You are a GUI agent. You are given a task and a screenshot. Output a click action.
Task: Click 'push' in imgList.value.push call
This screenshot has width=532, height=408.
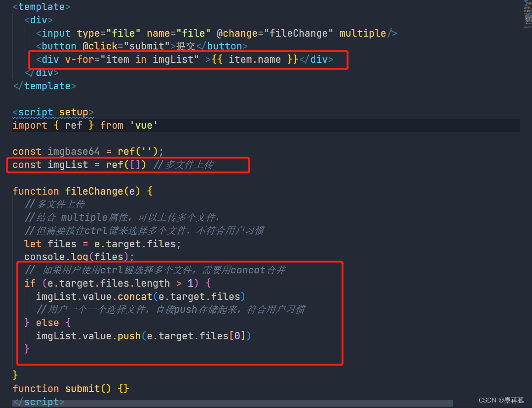(x=129, y=336)
